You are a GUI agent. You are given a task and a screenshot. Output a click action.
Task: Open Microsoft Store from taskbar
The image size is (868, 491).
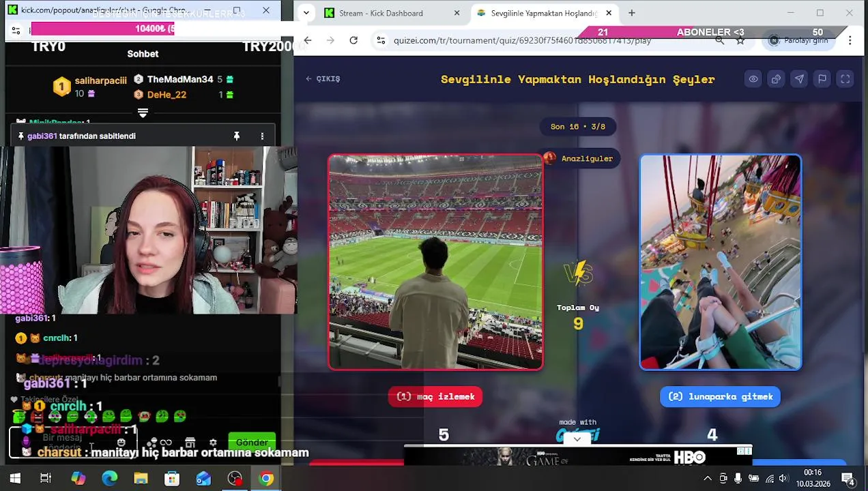coord(172,479)
